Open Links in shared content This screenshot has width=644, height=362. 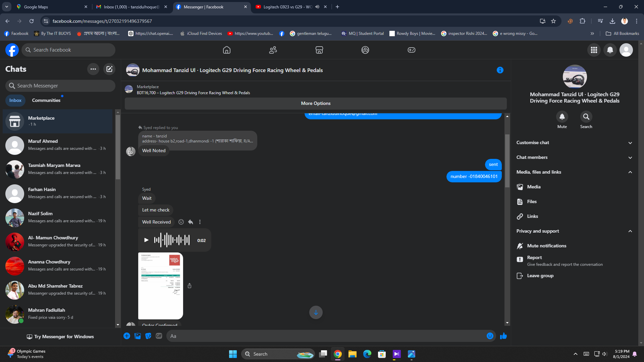(575, 217)
